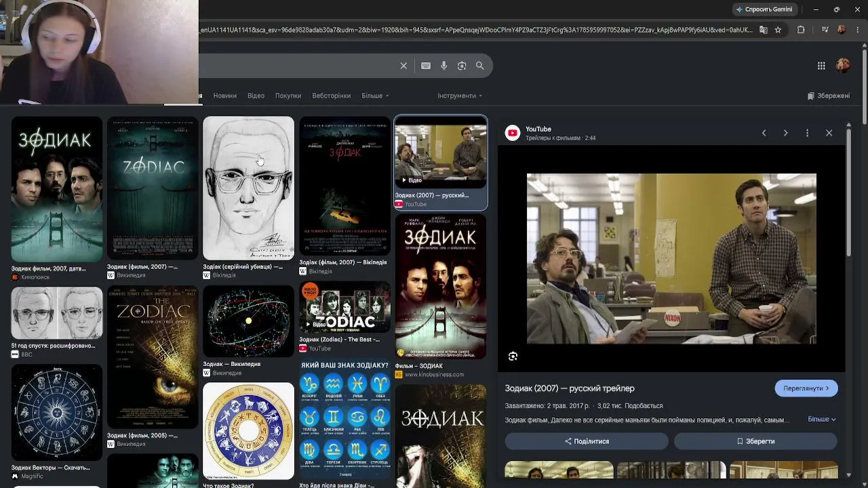
Task: Open the two sketches BBC thumbnail
Action: click(57, 312)
